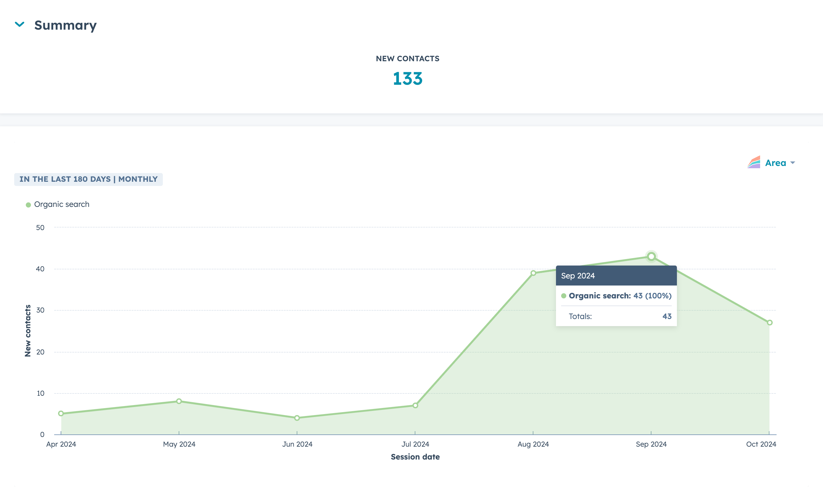Viewport: 823px width, 504px height.
Task: Click the Sep 2024 tooltip header
Action: 616,276
